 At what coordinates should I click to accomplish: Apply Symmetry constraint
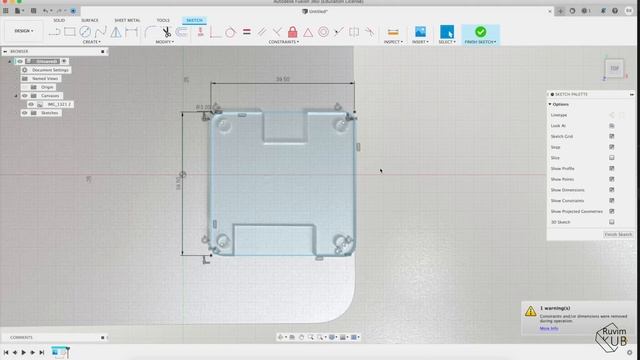pos(354,32)
